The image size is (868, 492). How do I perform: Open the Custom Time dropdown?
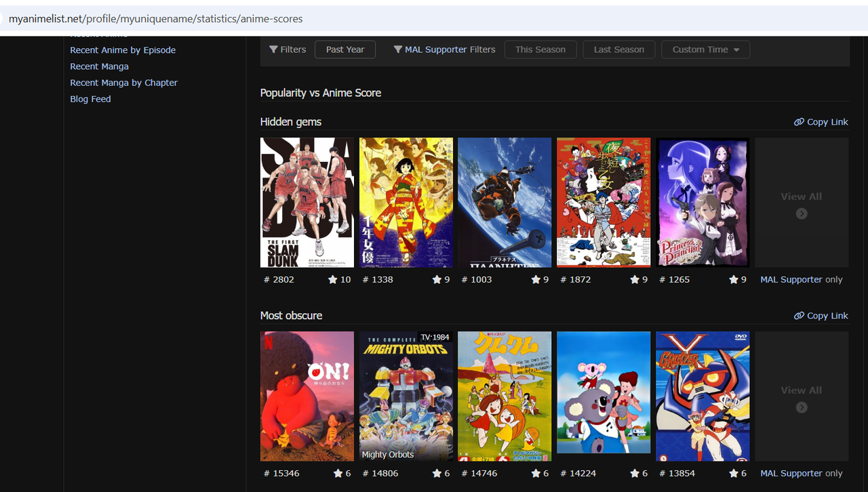tap(706, 49)
